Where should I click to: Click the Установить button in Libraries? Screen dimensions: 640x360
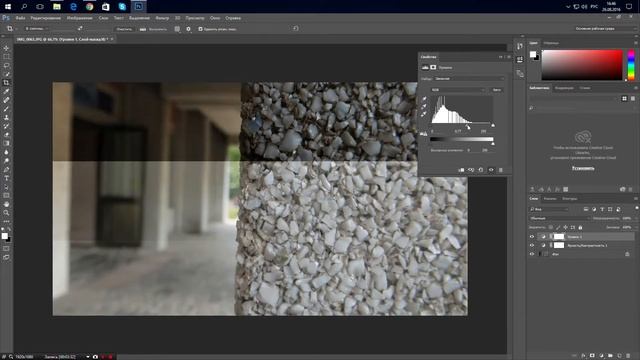[x=583, y=168]
